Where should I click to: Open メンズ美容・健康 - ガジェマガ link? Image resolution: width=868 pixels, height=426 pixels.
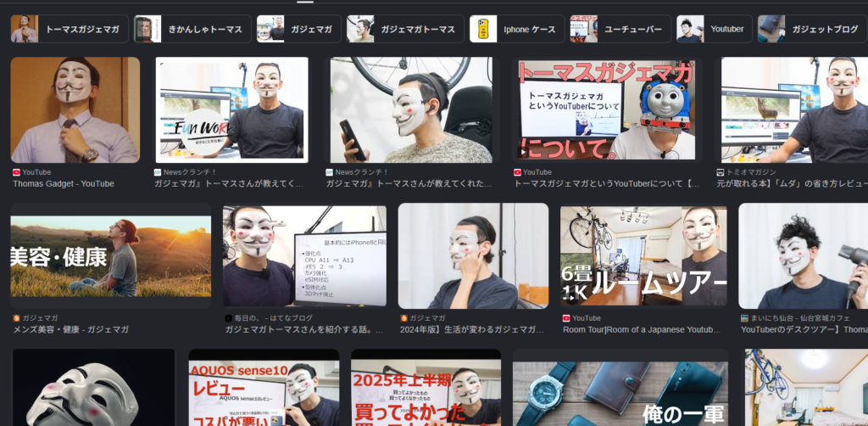71,329
